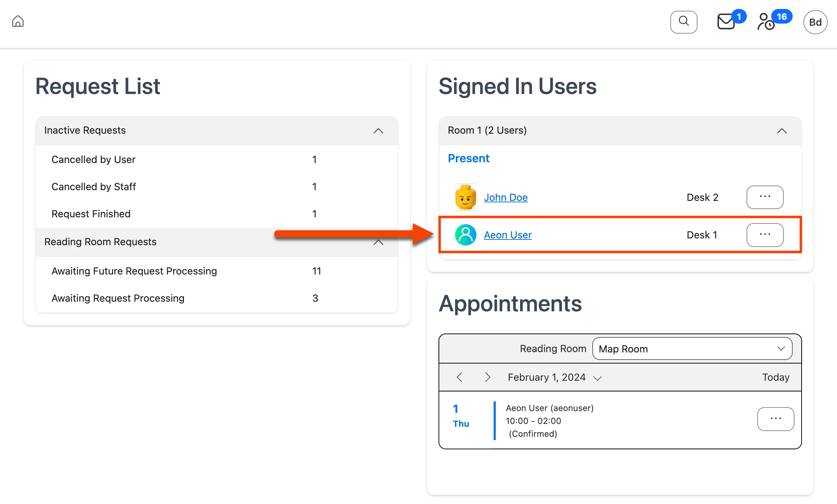Image resolution: width=837 pixels, height=504 pixels.
Task: Open John Doe's user link
Action: 505,198
